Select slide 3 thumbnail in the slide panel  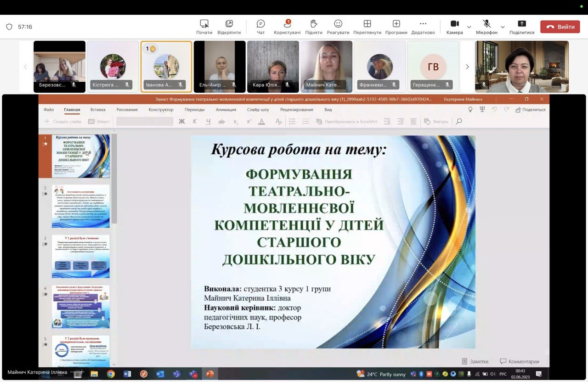(x=80, y=256)
